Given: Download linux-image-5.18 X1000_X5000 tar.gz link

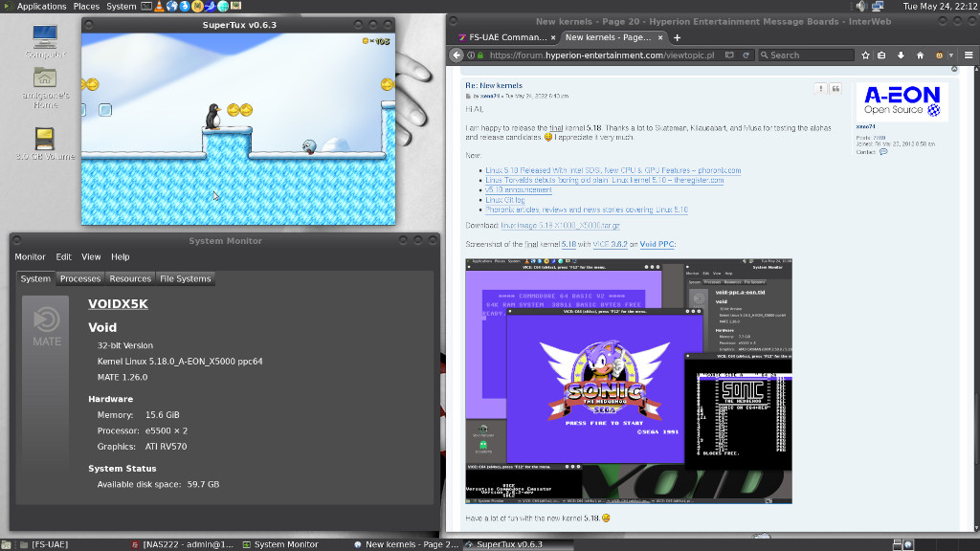Looking at the screenshot, I should [x=560, y=226].
